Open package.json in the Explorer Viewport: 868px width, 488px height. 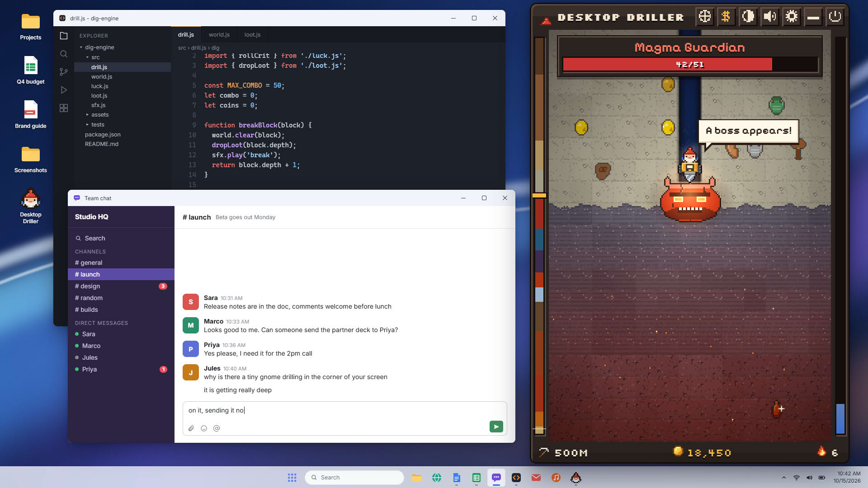122,135
